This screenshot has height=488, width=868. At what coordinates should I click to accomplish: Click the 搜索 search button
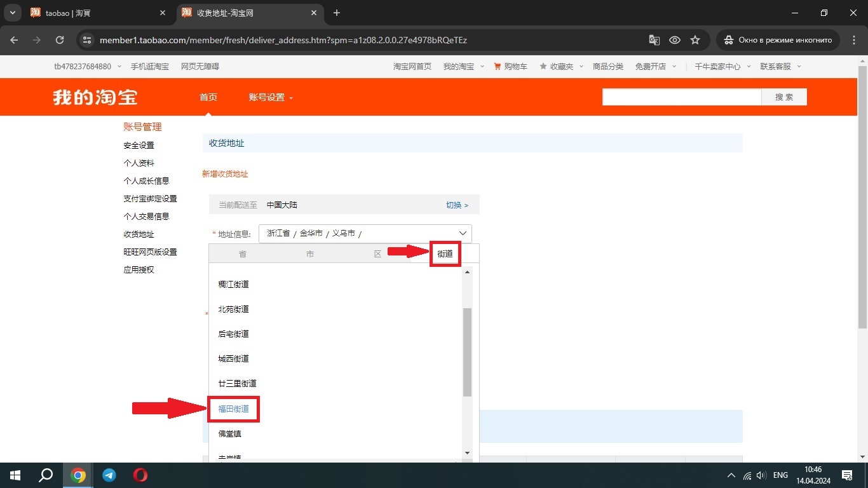click(784, 97)
